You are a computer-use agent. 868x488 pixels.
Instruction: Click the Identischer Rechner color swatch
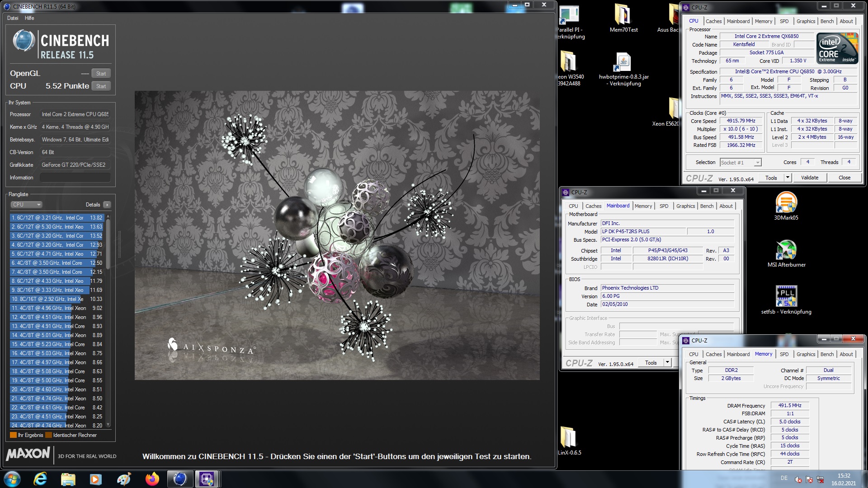(48, 435)
